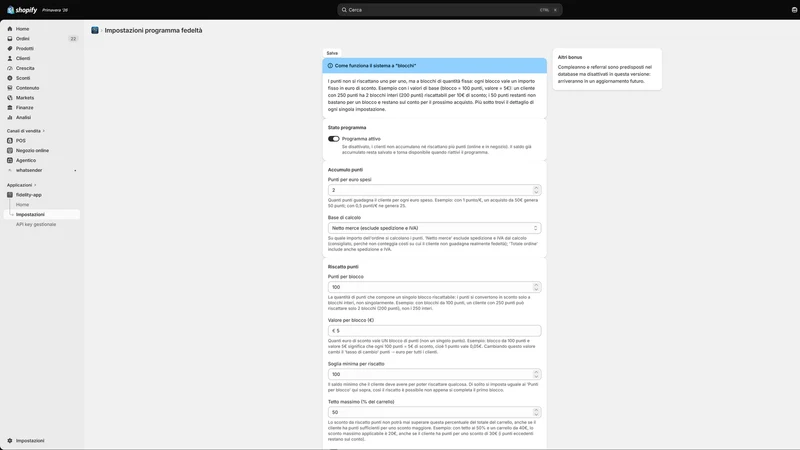Click the Soglia minima per riscatto stepper arrows
Screen dimensions: 800x450
[536, 374]
